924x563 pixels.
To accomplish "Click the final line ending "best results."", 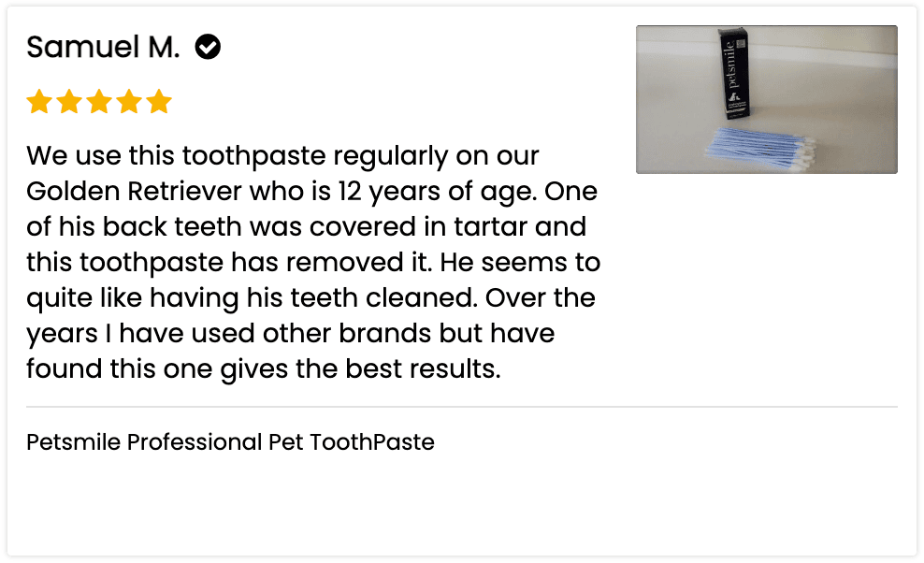I will 264,369.
